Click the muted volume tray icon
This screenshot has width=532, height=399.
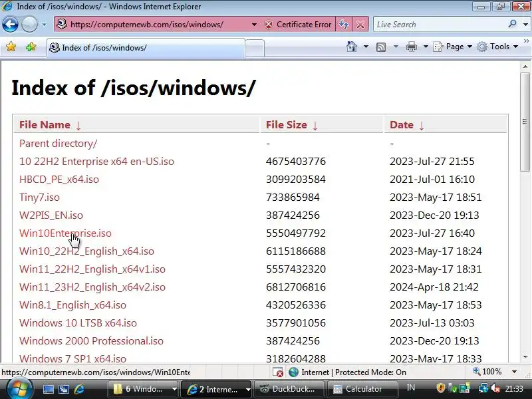[x=495, y=388]
